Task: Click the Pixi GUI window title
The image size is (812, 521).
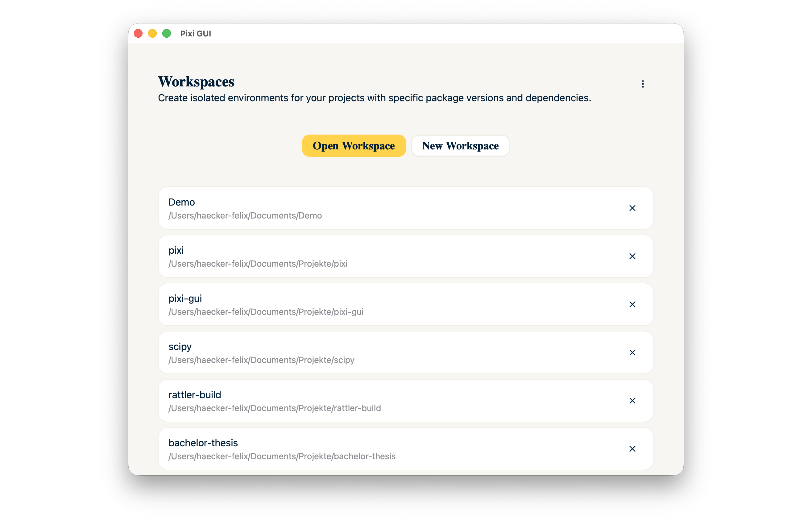Action: pyautogui.click(x=195, y=34)
